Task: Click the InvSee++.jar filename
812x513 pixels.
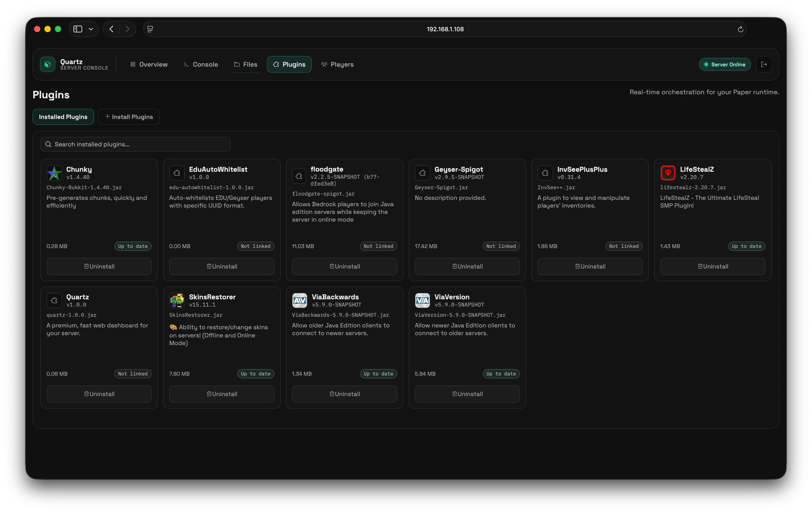Action: (x=556, y=188)
